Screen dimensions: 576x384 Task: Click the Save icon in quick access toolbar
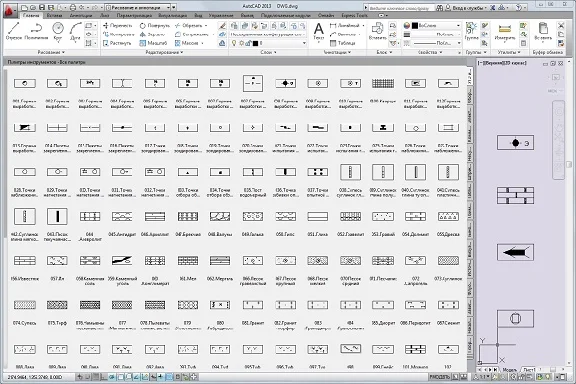42,7
